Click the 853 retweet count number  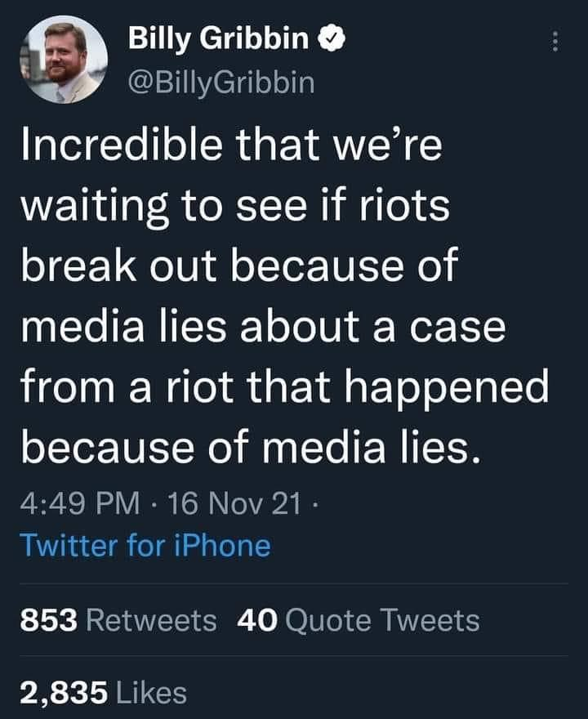pos(48,620)
